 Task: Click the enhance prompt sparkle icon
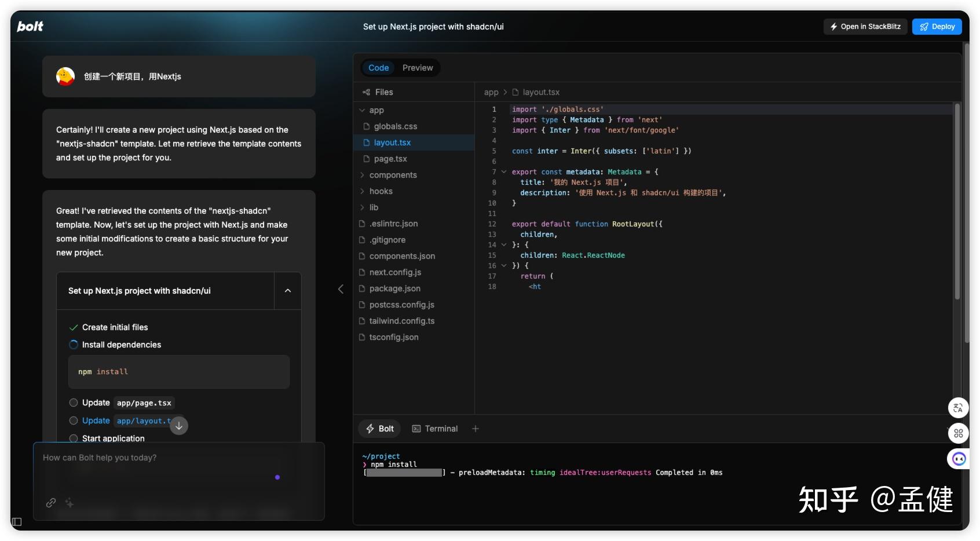(70, 502)
